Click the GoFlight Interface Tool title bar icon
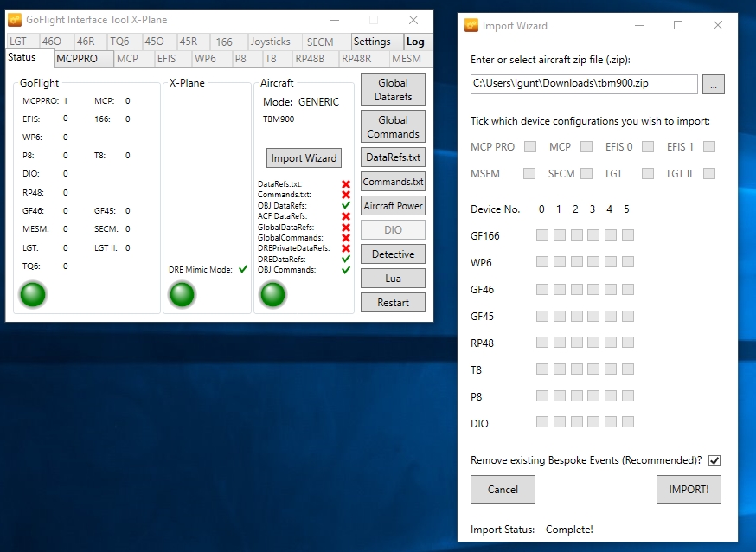This screenshot has width=756, height=552. [x=15, y=20]
